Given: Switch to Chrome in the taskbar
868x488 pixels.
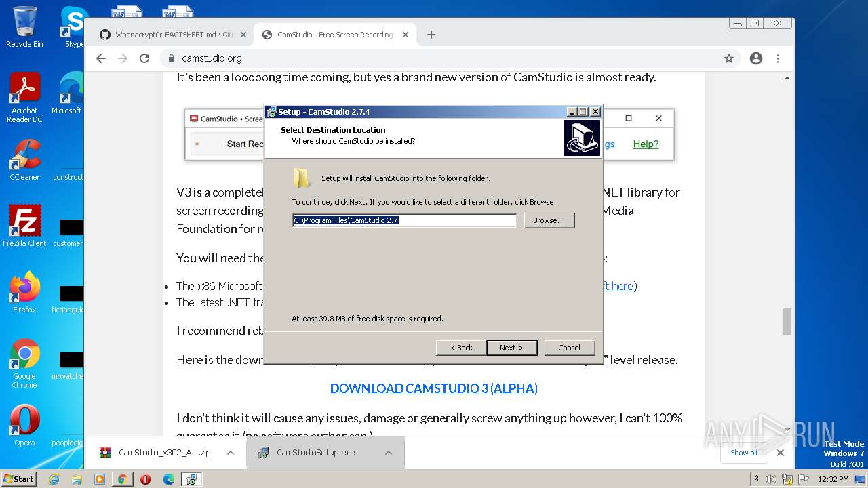Looking at the screenshot, I should point(123,479).
